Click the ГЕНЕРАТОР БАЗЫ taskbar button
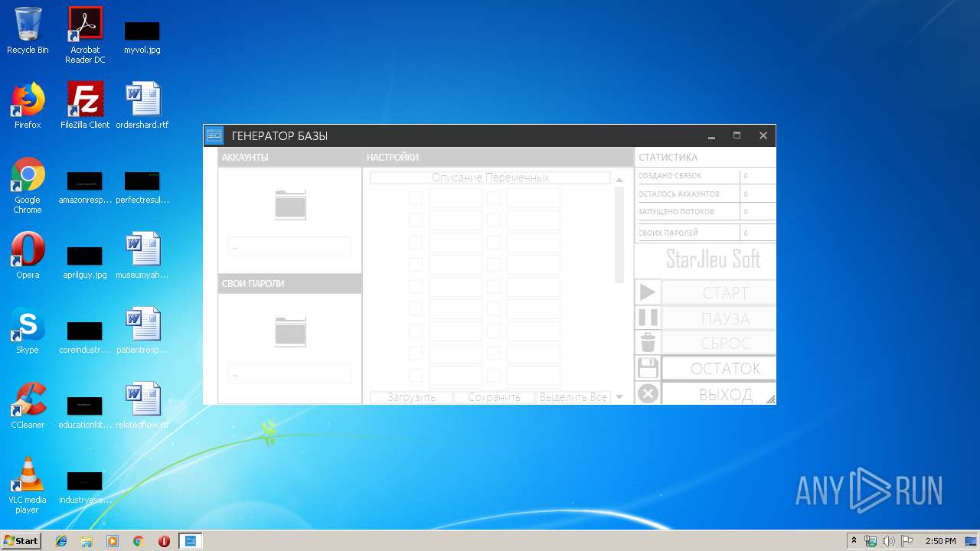 click(x=190, y=541)
